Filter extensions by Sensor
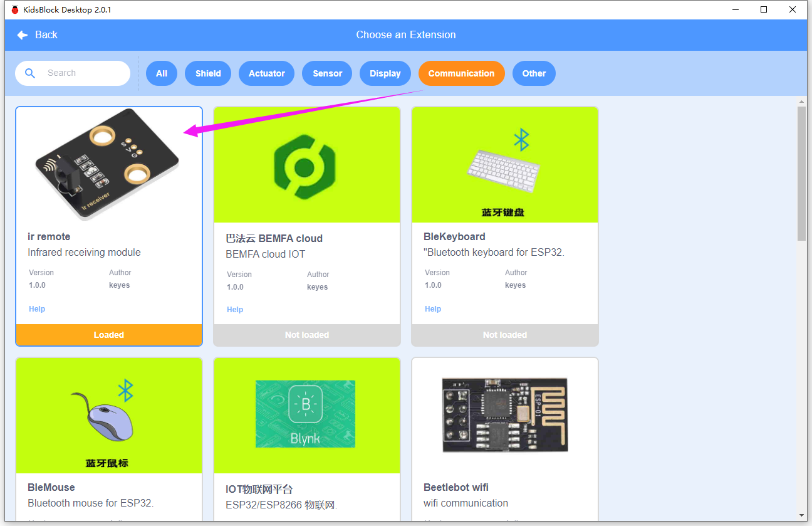Screen dimensions: 812x526 328,73
